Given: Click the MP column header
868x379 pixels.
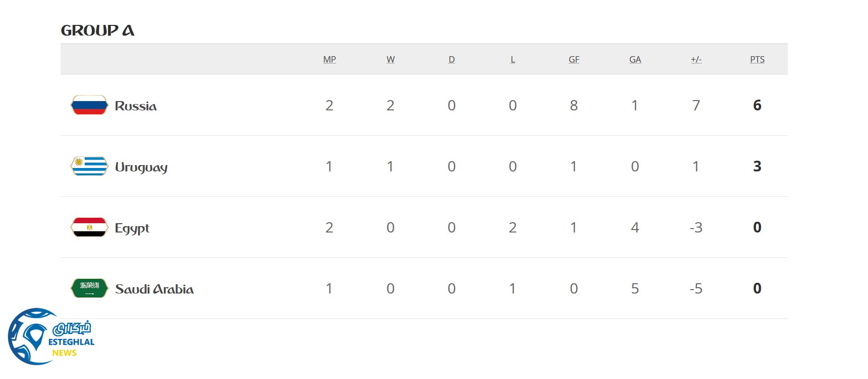Looking at the screenshot, I should coord(329,60).
